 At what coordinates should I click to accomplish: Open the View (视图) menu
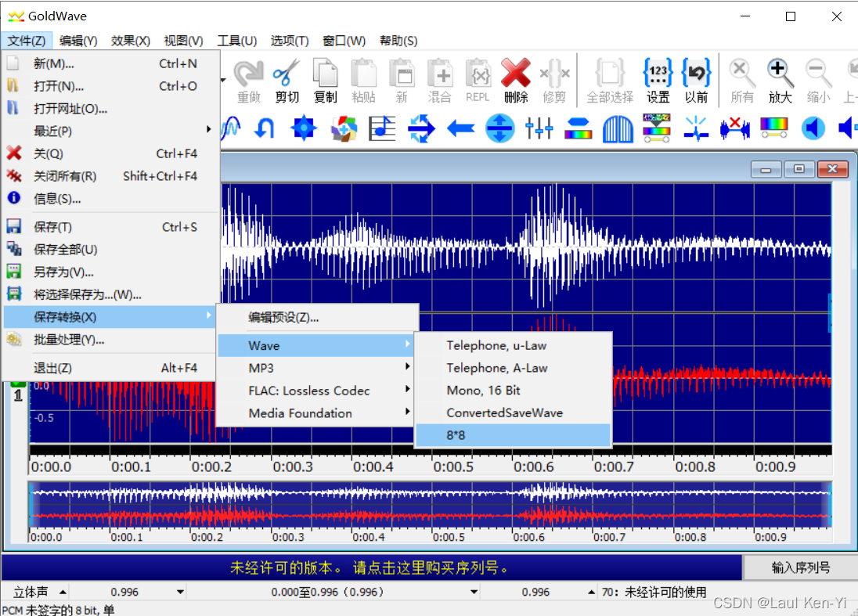183,41
